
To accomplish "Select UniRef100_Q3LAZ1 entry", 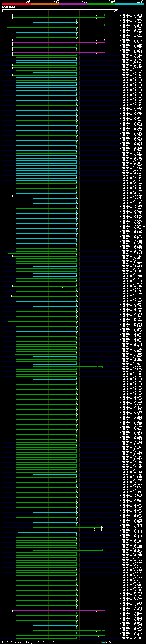I will point(131,557).
